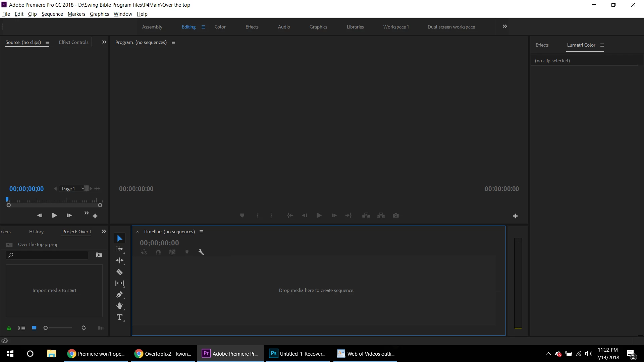Select the Slip tool

pos(119,284)
